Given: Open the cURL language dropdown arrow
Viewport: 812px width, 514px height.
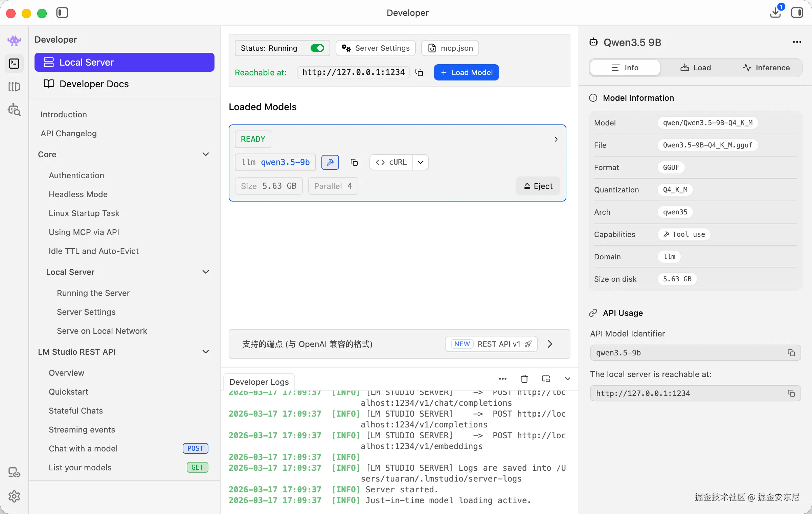Looking at the screenshot, I should (421, 162).
